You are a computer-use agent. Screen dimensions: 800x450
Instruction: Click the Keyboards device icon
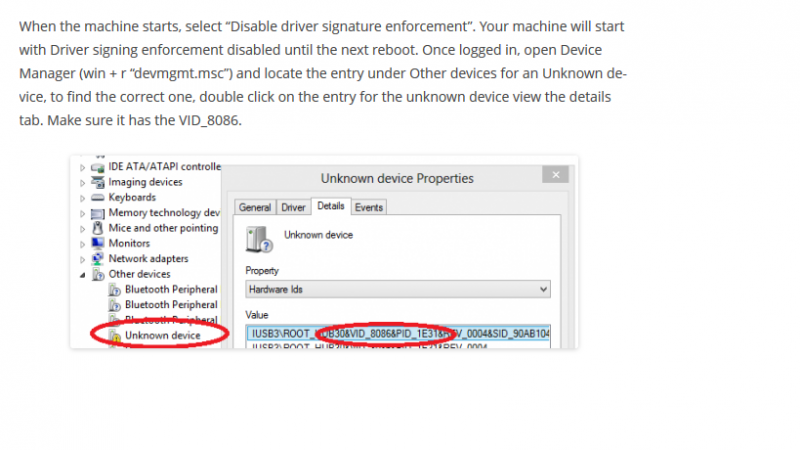[98, 198]
